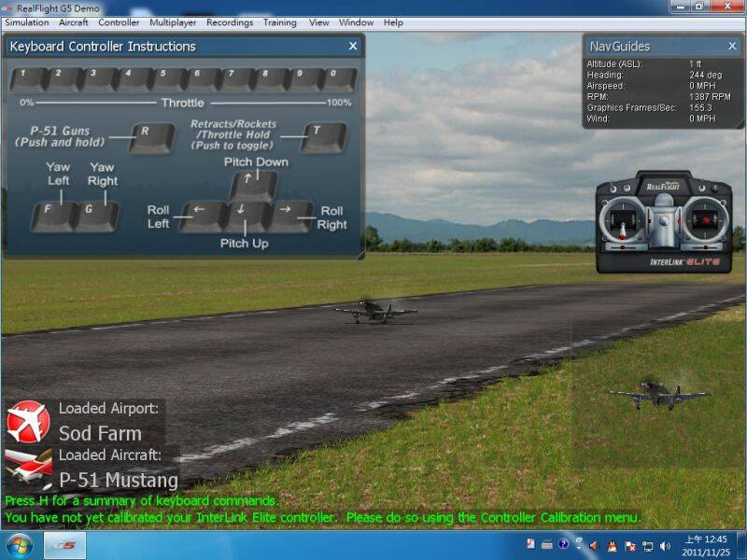The width and height of the screenshot is (747, 560).
Task: Open the Window menu
Action: click(356, 22)
